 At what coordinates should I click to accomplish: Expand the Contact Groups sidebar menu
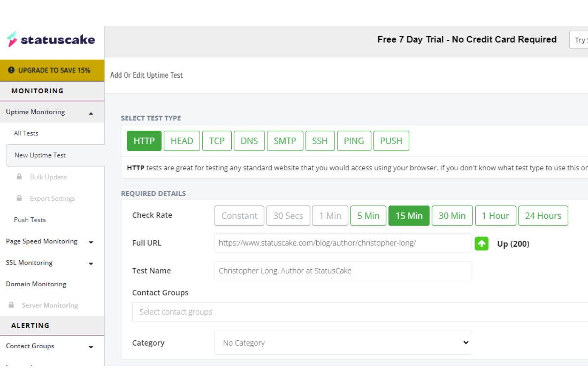pos(52,346)
